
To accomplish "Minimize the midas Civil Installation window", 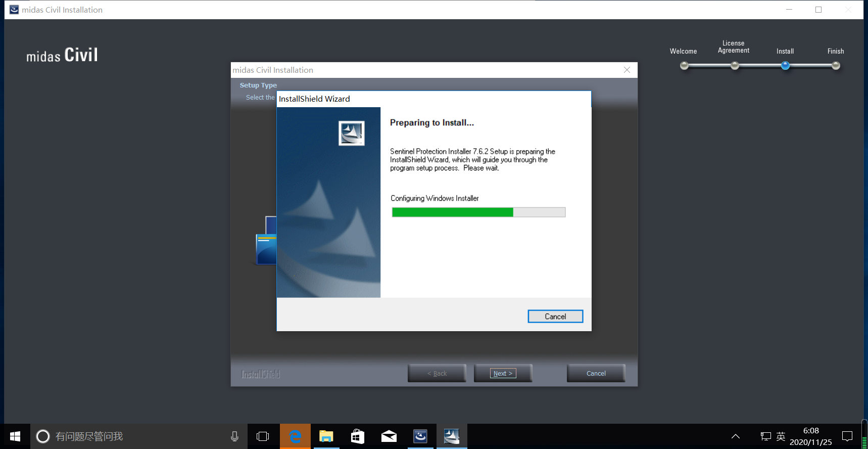I will tap(789, 10).
